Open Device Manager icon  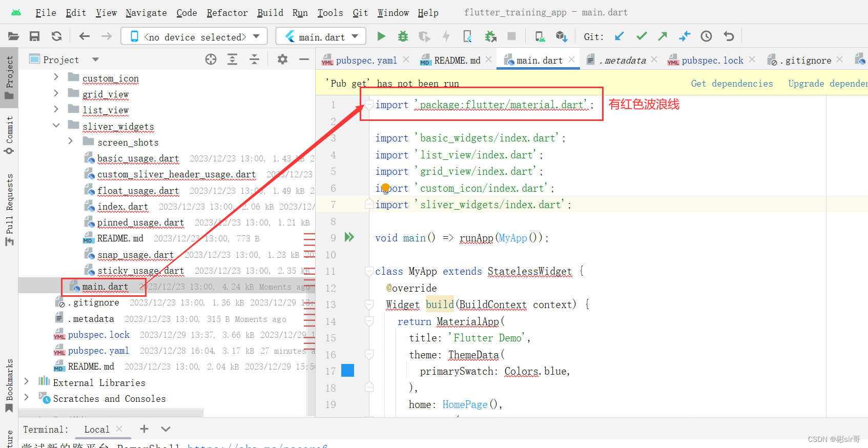pyautogui.click(x=540, y=36)
